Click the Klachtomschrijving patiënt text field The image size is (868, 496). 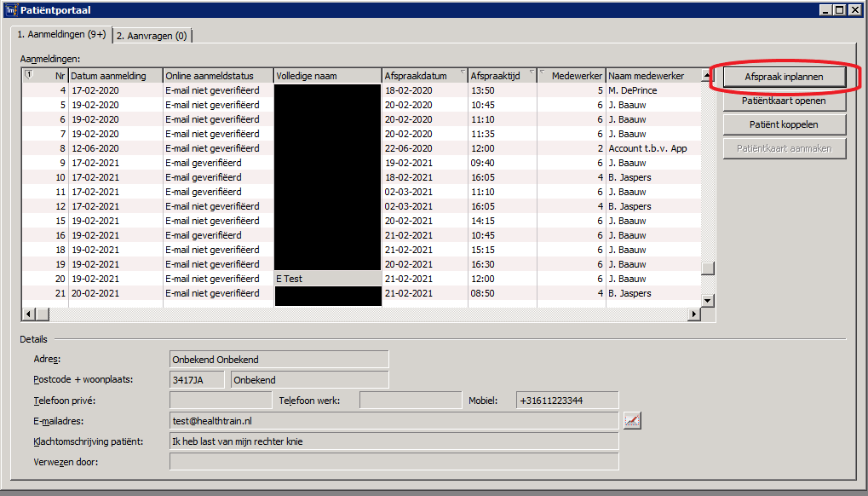394,441
